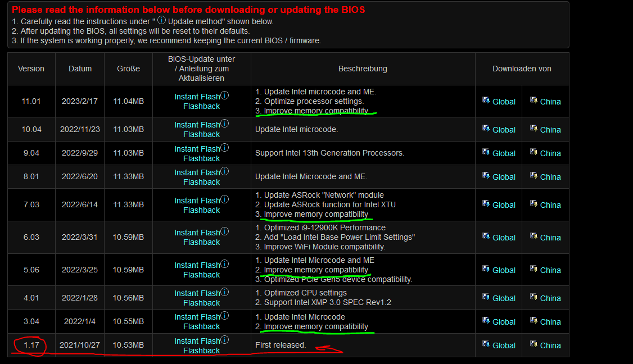633x364 pixels.
Task: Click the Global download icon for BIOS 8.01
Action: tap(486, 176)
